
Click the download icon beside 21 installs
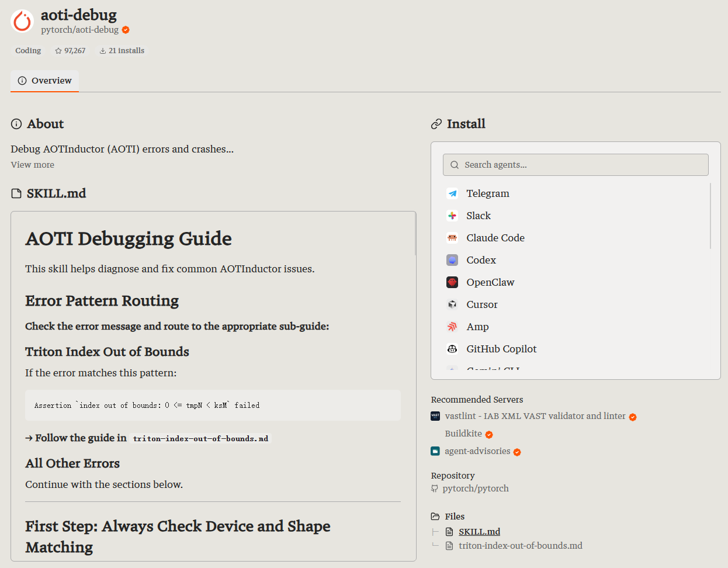tap(103, 51)
